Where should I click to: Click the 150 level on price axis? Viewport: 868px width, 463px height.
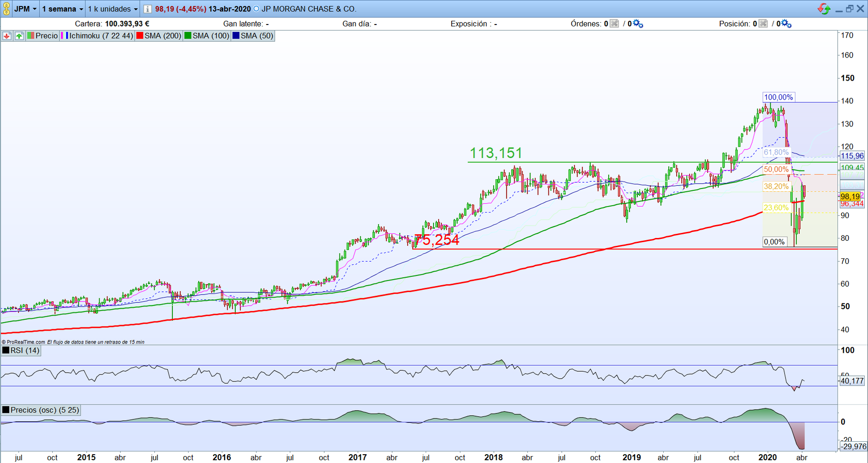[x=848, y=78]
